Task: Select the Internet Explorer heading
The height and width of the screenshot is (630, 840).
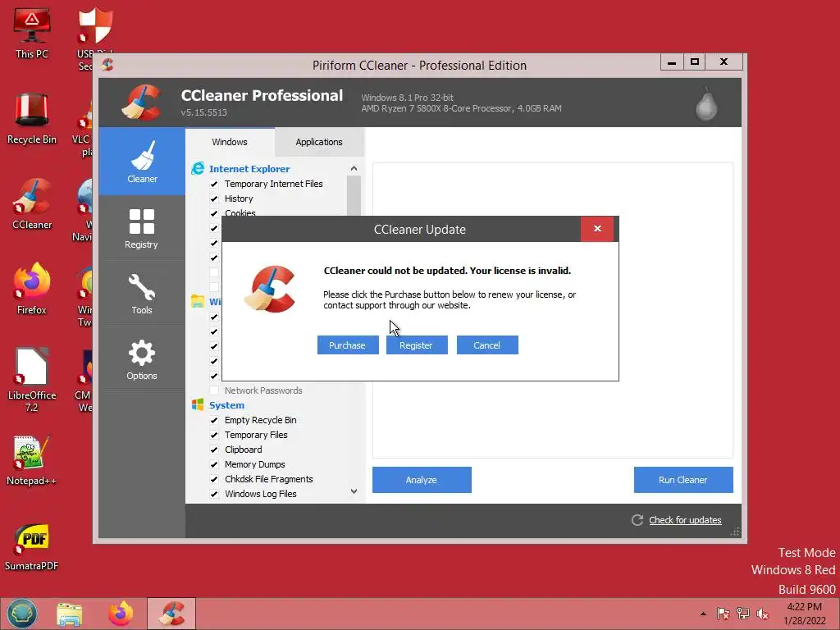Action: click(249, 169)
